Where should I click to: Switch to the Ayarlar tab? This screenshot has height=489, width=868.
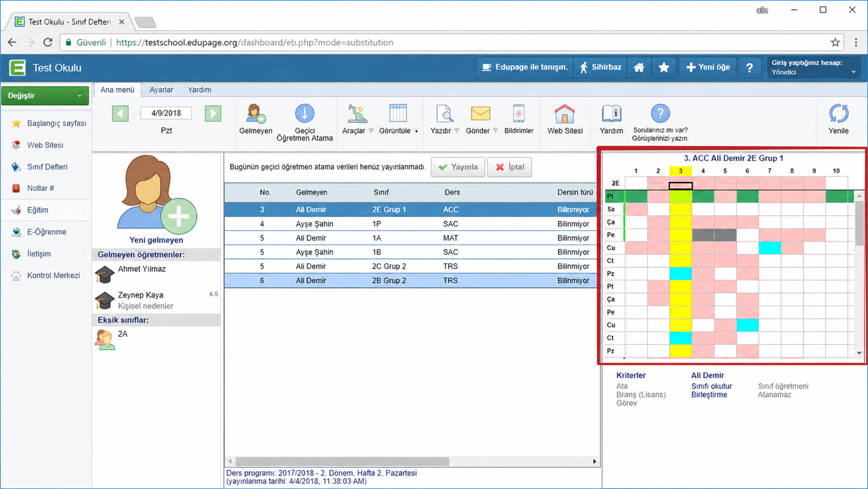tap(161, 90)
